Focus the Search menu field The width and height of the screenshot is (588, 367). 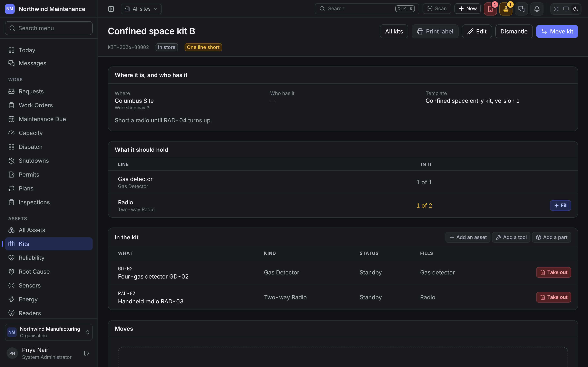coord(49,28)
